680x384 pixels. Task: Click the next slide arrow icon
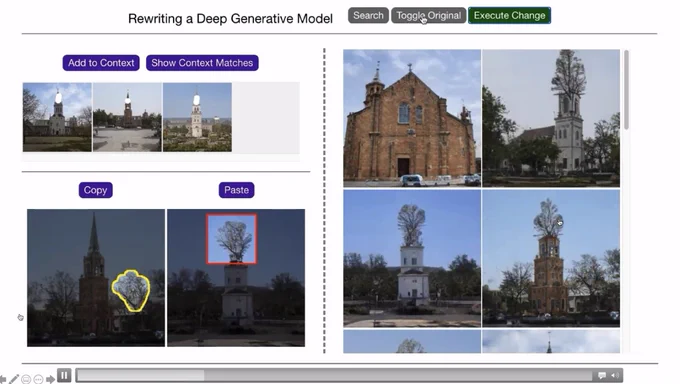tap(50, 380)
